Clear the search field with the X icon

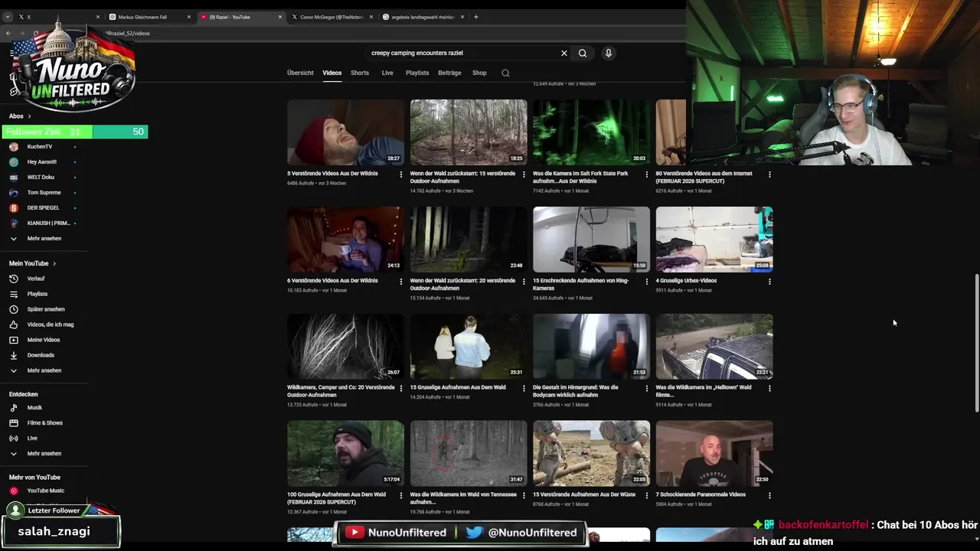pos(564,53)
